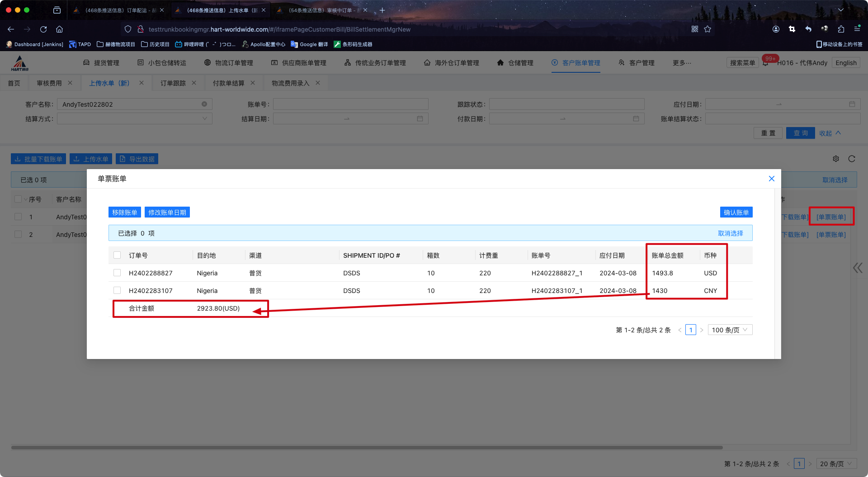Viewport: 868px width, 477px height.
Task: Click the 移除账单 button
Action: (x=125, y=213)
